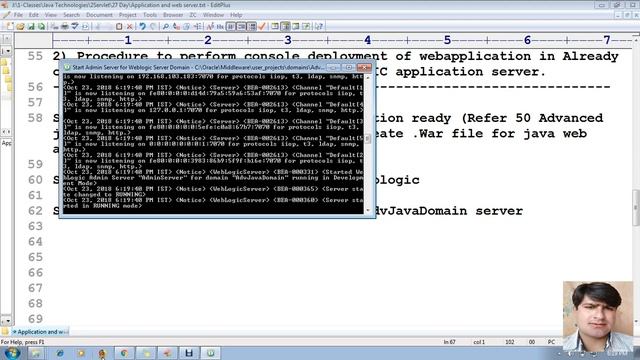Click the red X Delete icon

[130, 27]
